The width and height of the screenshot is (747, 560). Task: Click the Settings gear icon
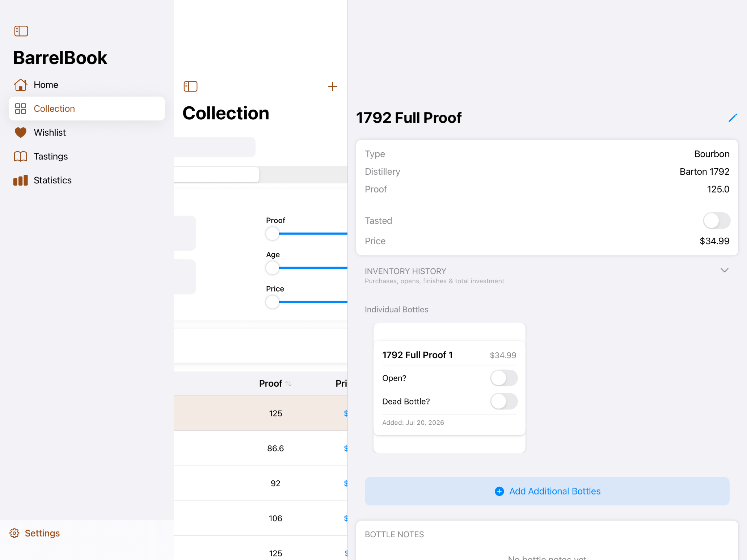[14, 533]
